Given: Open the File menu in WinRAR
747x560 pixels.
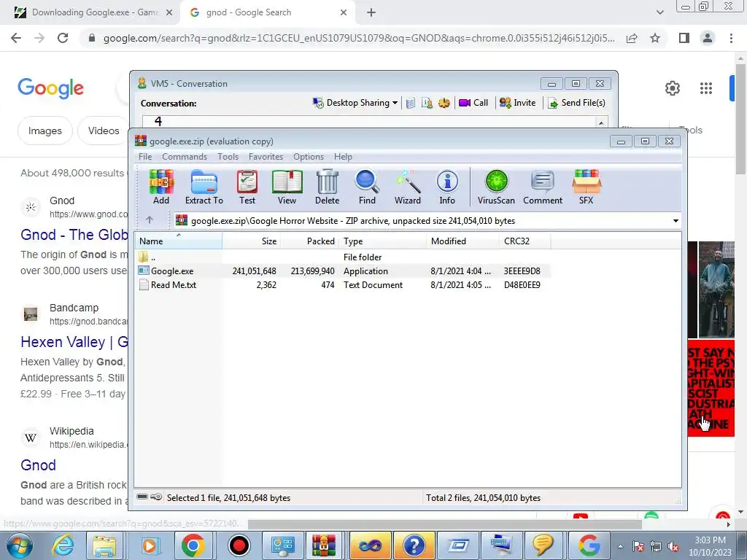Looking at the screenshot, I should click(x=145, y=157).
